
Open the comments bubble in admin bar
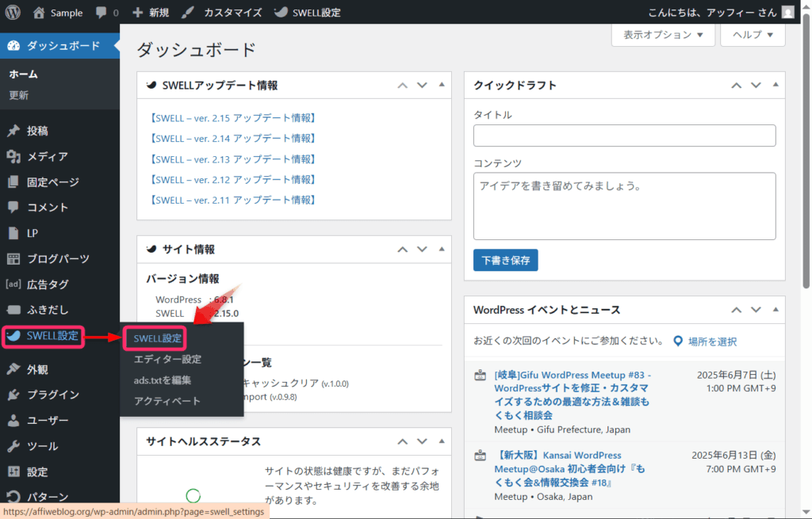point(101,13)
